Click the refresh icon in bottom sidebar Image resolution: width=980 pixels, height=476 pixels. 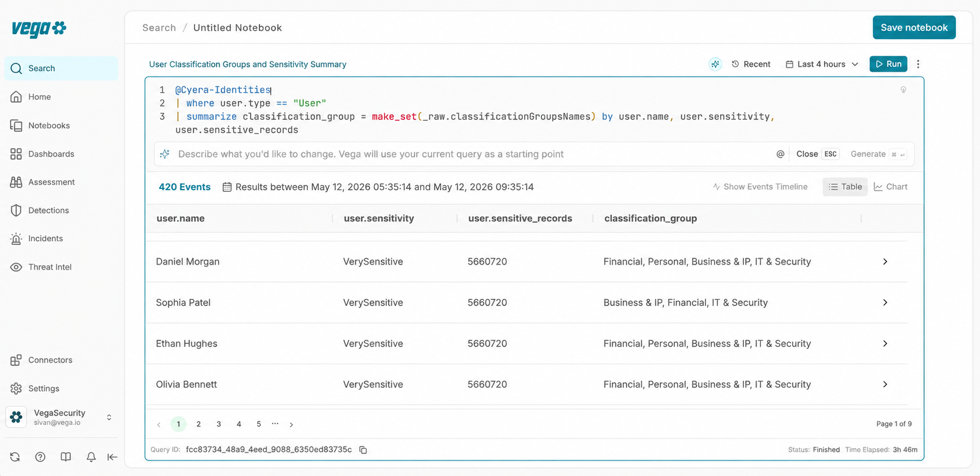[x=15, y=457]
